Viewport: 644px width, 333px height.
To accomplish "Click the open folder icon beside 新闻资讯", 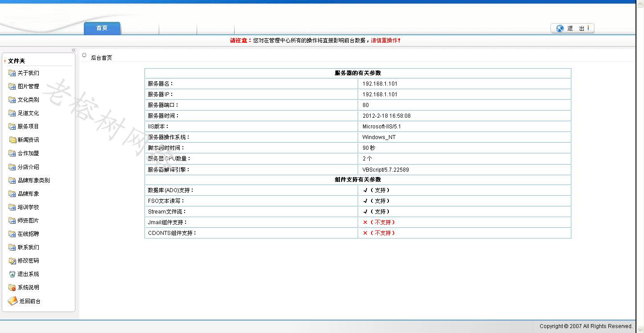I will click(x=12, y=140).
